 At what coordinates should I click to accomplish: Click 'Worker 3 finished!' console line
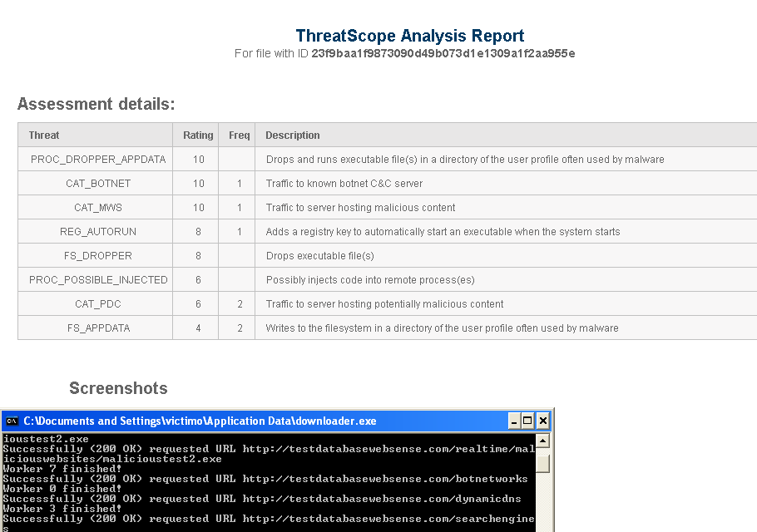point(62,509)
